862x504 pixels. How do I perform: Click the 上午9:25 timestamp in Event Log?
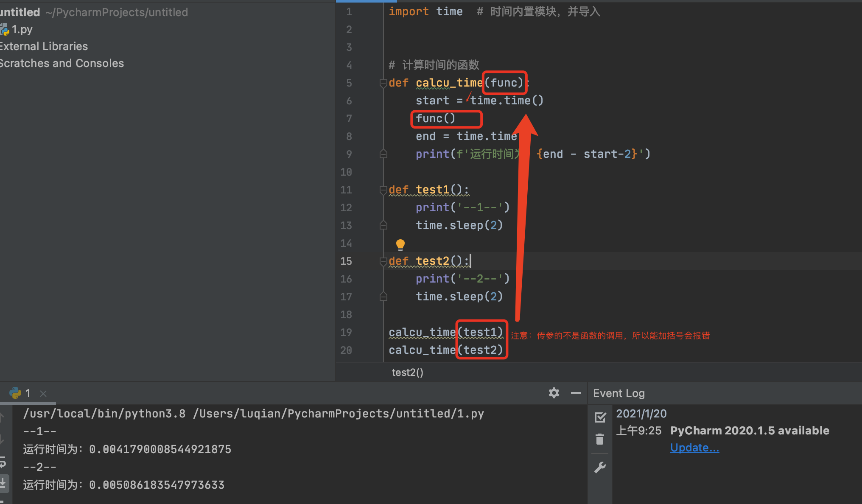point(638,431)
